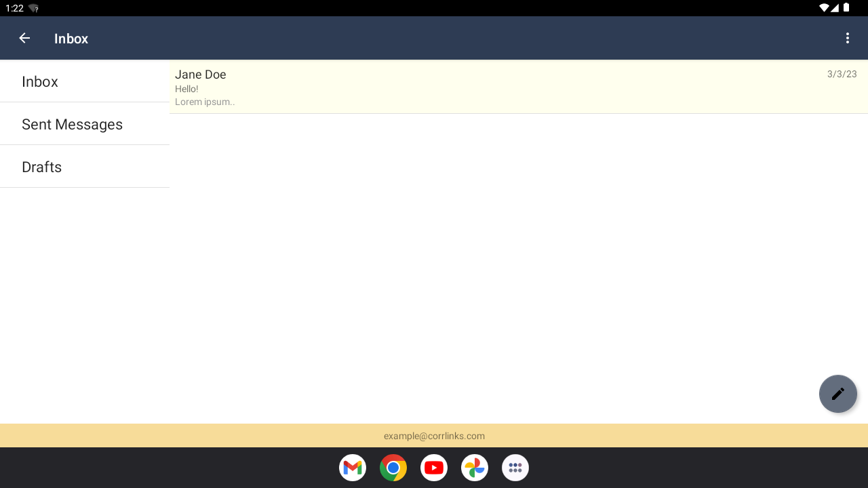Launch Google Photos pinwheel icon
This screenshot has height=488, width=868.
pyautogui.click(x=475, y=468)
